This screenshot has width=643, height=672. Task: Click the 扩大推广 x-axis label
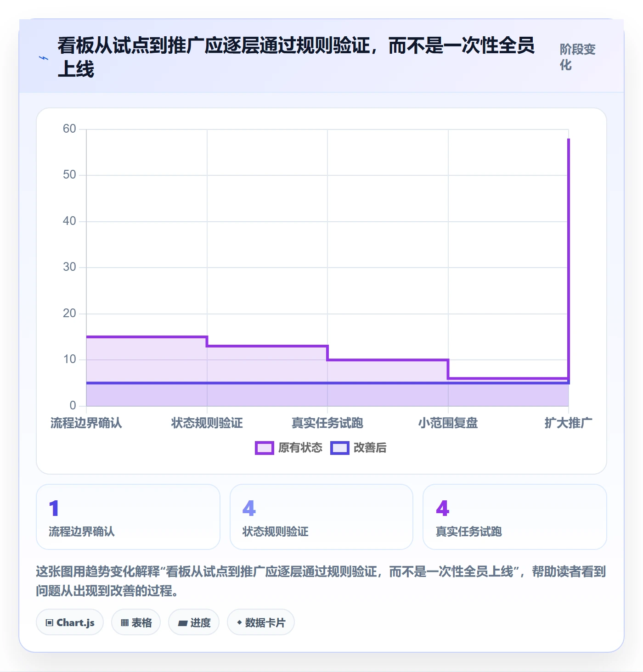point(569,423)
